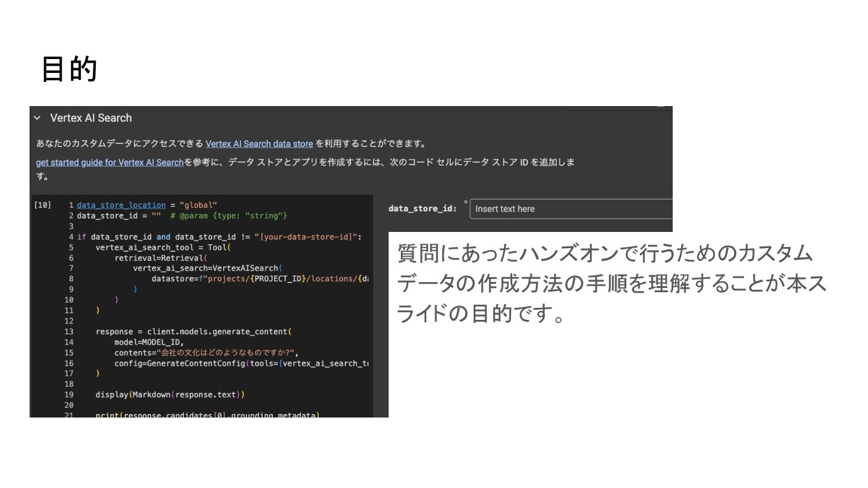Viewport: 868px width, 488px height.
Task: Focus the data_store_id text input field
Action: (x=571, y=209)
